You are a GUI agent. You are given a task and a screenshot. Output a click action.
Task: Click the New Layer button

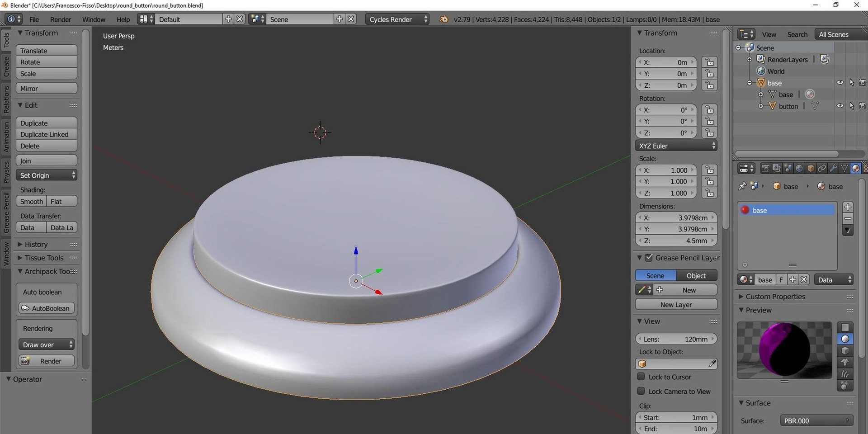pos(676,305)
